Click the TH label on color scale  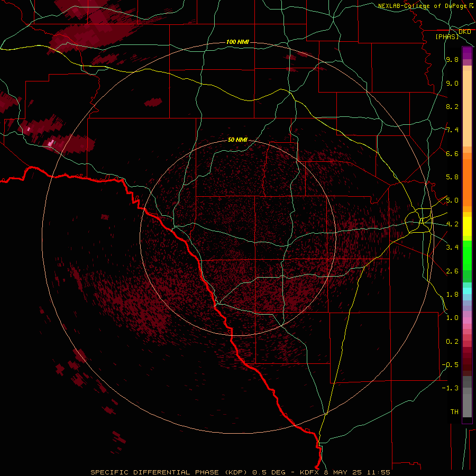(454, 411)
